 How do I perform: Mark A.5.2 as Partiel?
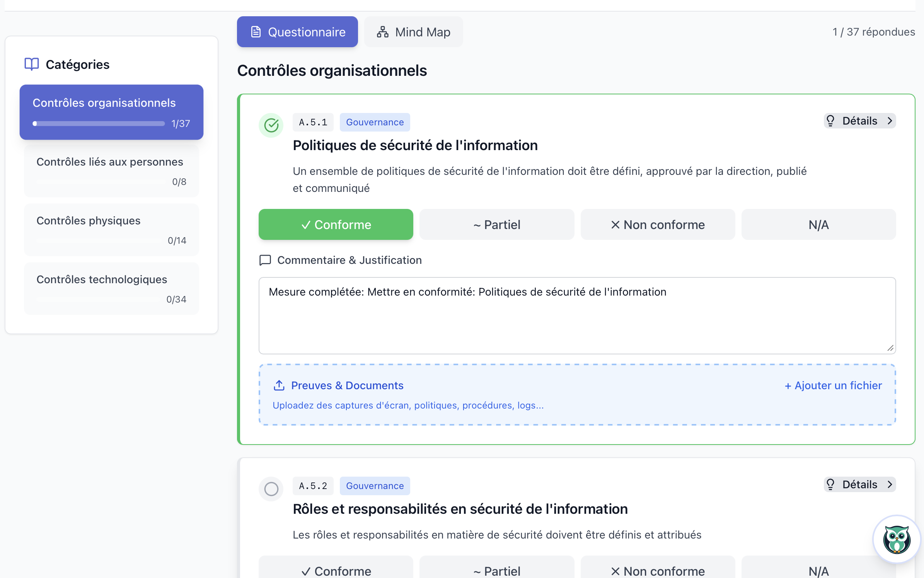pos(497,567)
